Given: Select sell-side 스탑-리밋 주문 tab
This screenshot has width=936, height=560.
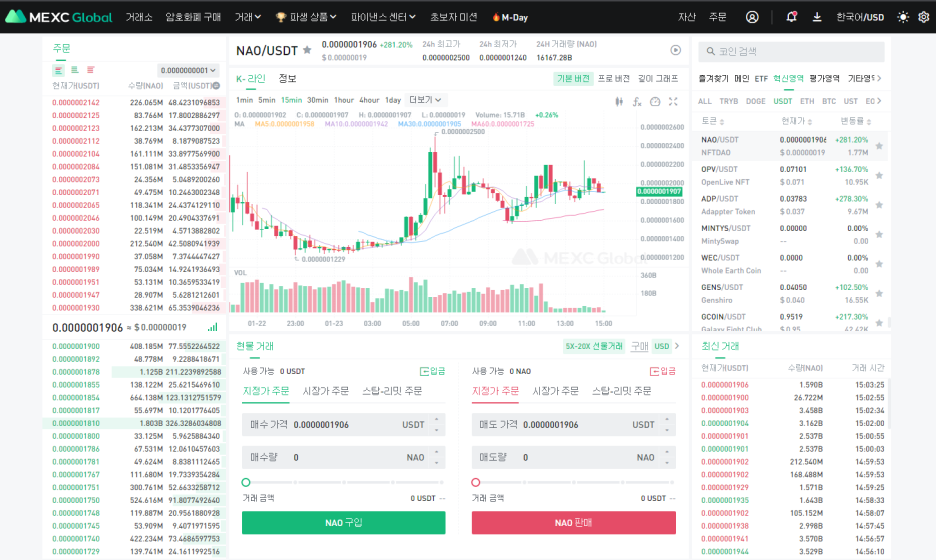Looking at the screenshot, I should [x=621, y=391].
